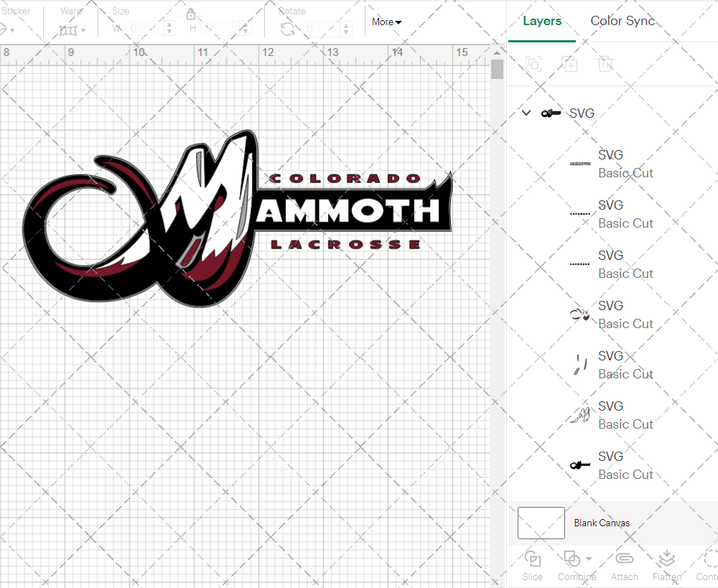The image size is (718, 588).
Task: Click the Flatten tool icon
Action: tap(667, 559)
